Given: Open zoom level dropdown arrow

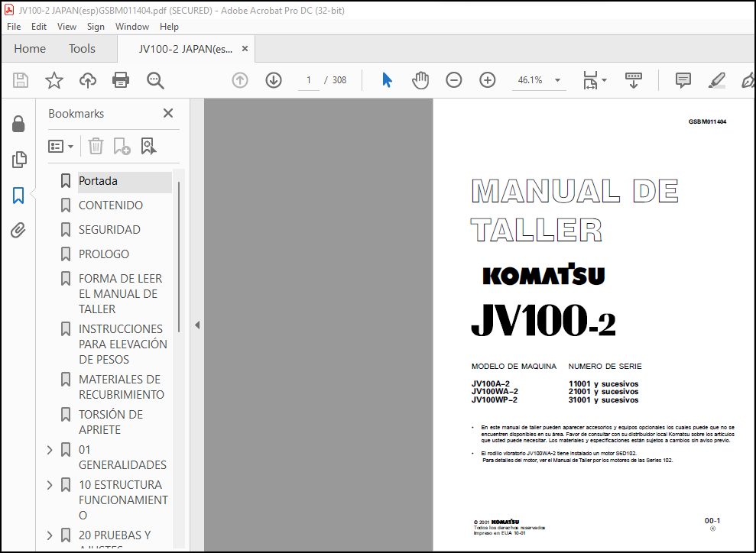Looking at the screenshot, I should (x=557, y=80).
